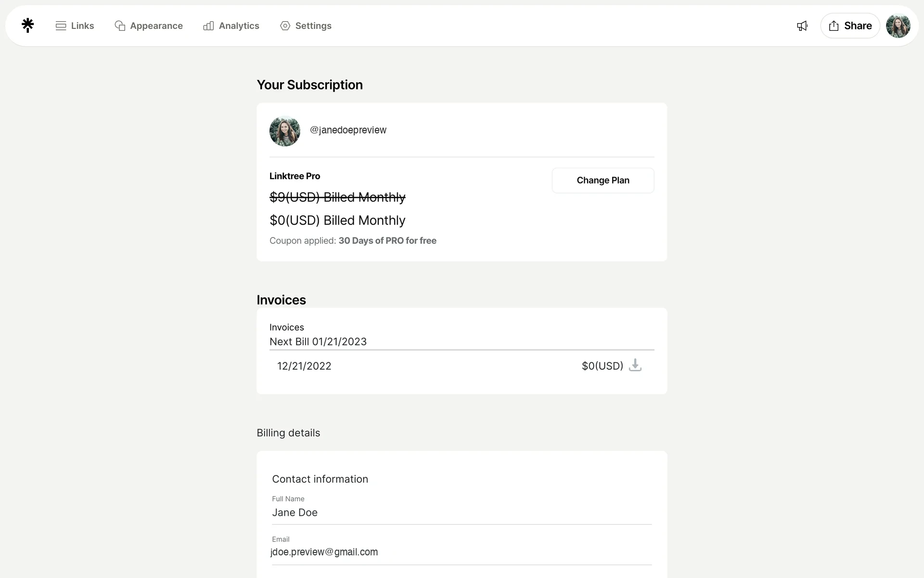
Task: Open the account avatar in the top bar
Action: [898, 26]
